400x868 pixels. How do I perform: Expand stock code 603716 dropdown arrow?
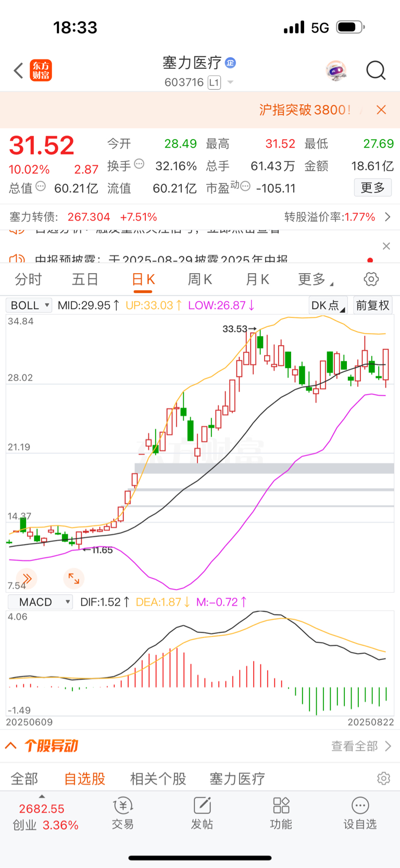pos(230,82)
